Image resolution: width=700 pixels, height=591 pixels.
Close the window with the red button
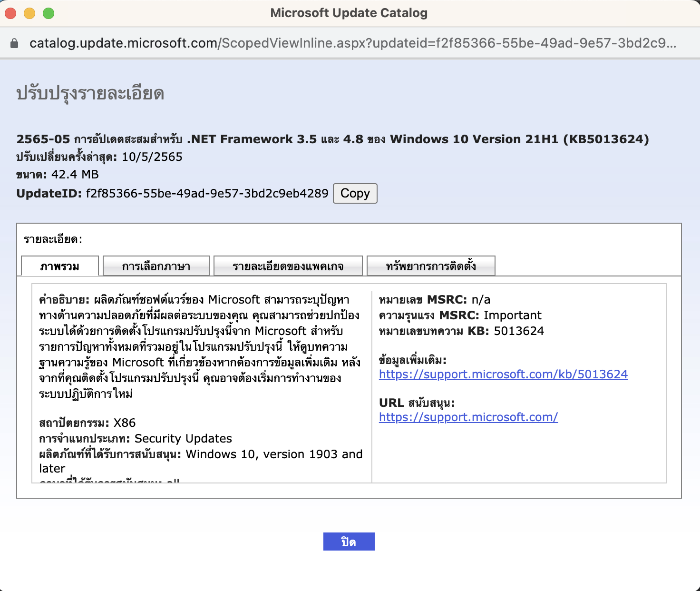(10, 13)
